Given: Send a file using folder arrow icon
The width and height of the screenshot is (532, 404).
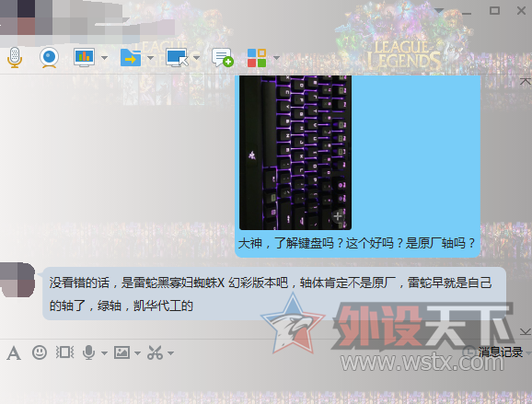Looking at the screenshot, I should tap(131, 57).
